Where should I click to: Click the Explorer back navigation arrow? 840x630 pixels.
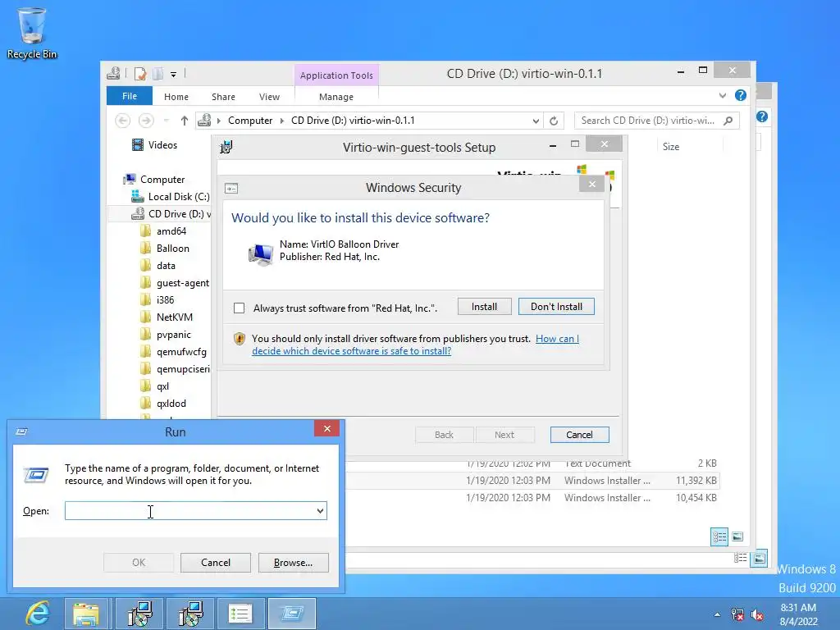[x=123, y=121]
